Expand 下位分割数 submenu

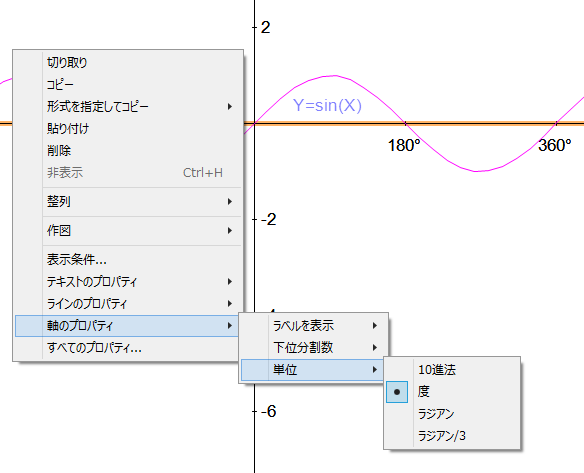coord(313,347)
